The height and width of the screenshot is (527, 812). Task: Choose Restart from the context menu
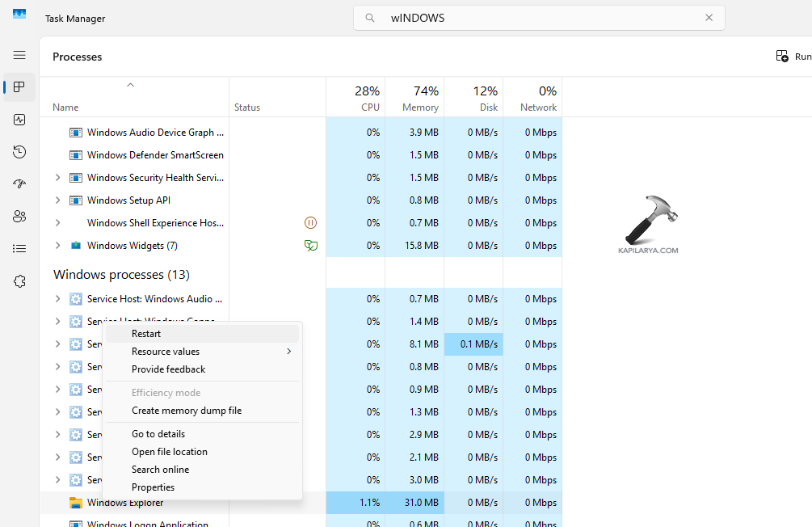pyautogui.click(x=146, y=334)
